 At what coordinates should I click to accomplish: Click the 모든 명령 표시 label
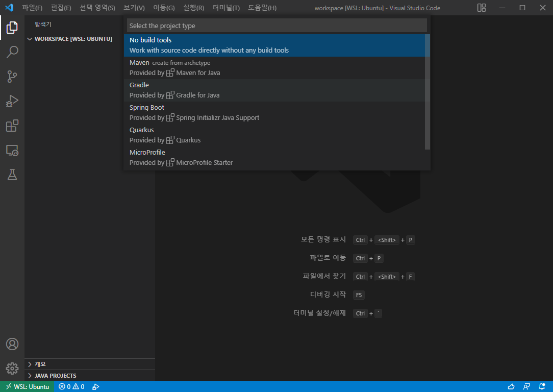tap(323, 239)
